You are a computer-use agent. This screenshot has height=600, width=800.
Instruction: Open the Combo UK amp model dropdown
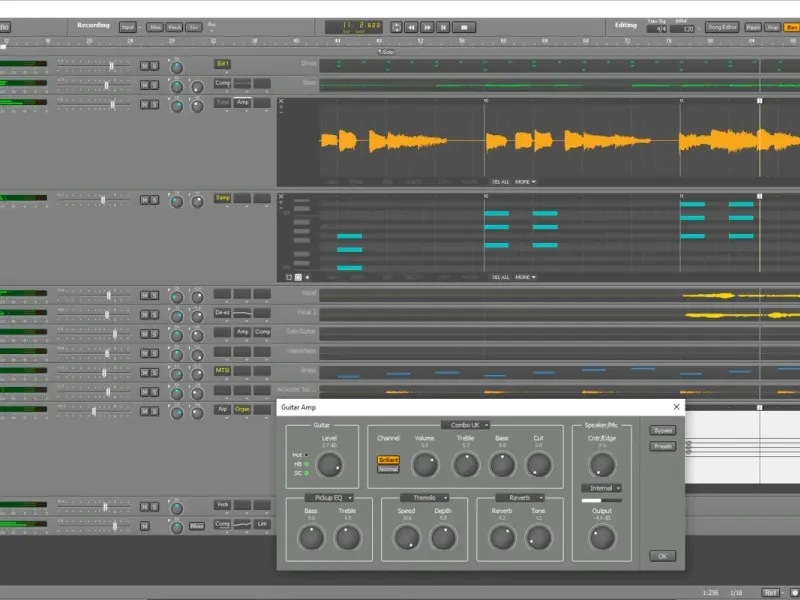(x=466, y=425)
